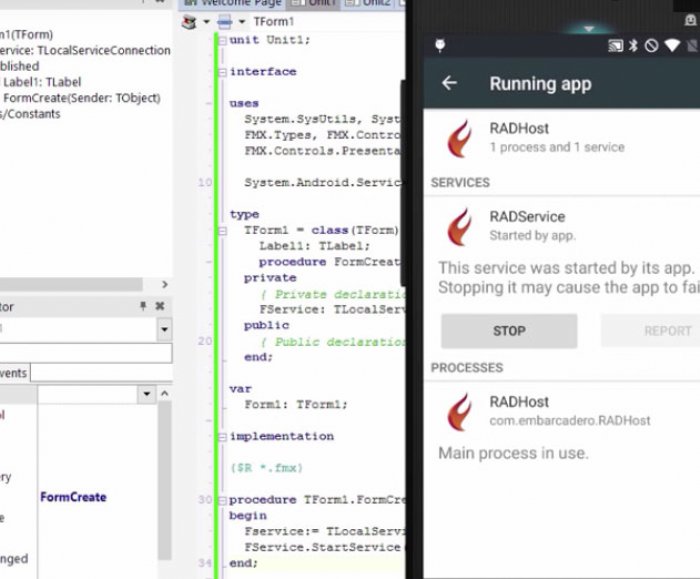The image size is (700, 579).
Task: Select the TLocalServiceConnection entry in structure tree
Action: [85, 50]
